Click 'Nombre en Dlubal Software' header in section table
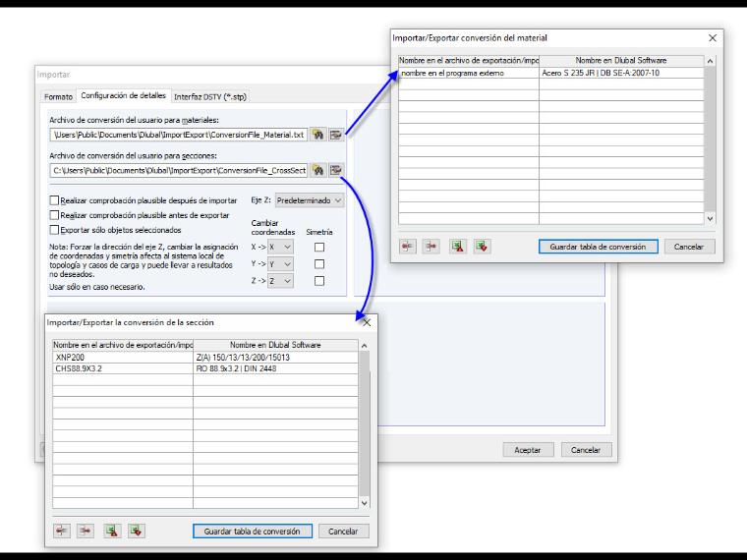The height and width of the screenshot is (560, 747). coord(275,345)
